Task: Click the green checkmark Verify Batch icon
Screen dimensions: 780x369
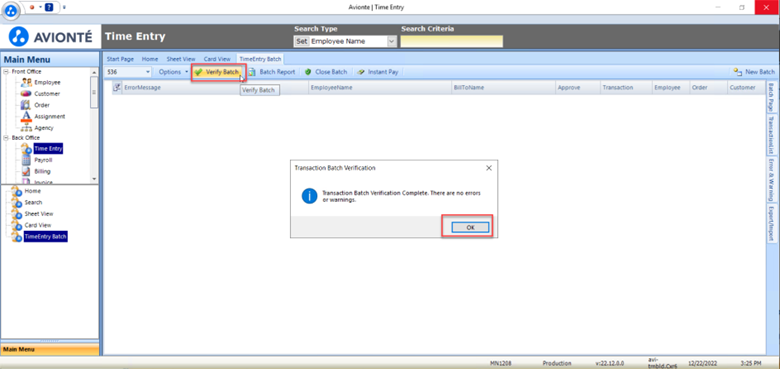Action: click(x=198, y=72)
